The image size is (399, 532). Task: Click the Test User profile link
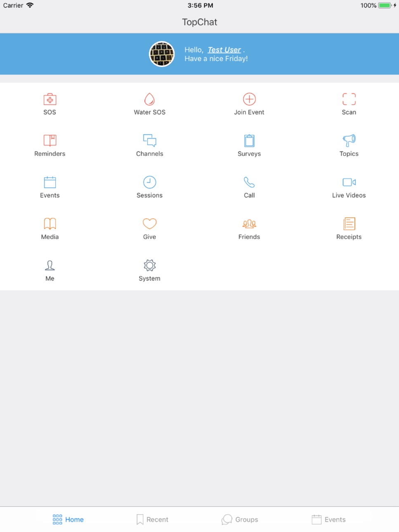coord(224,50)
